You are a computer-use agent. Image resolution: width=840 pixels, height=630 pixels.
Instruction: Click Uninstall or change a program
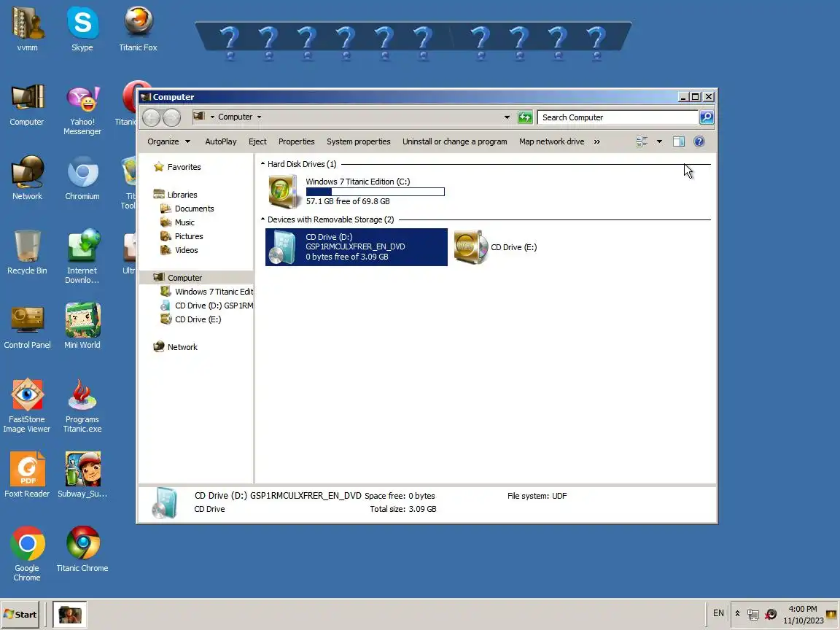(x=455, y=141)
